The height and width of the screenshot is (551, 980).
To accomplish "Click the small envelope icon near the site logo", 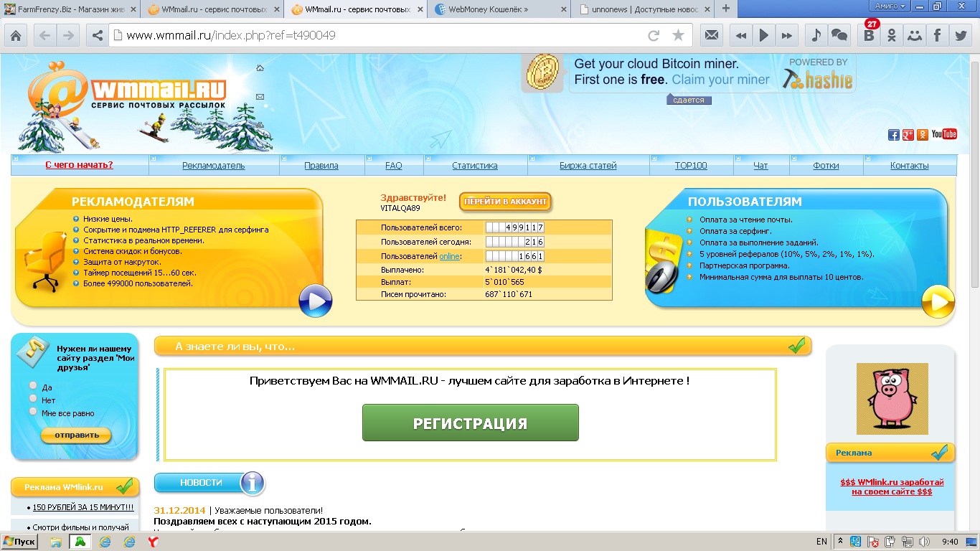I will 260,97.
